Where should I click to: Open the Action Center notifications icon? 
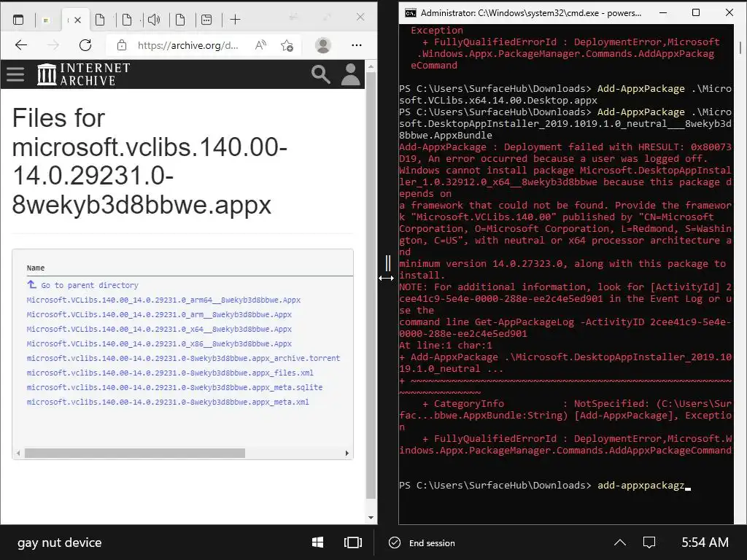649,542
